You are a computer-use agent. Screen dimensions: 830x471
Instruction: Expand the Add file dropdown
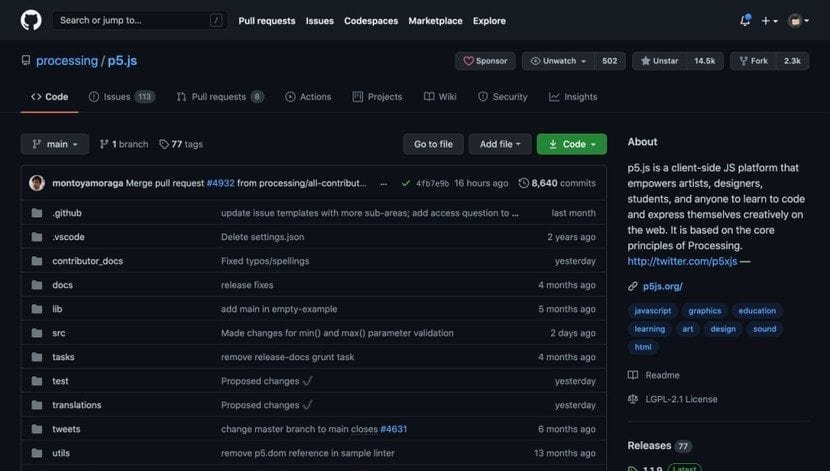[500, 144]
